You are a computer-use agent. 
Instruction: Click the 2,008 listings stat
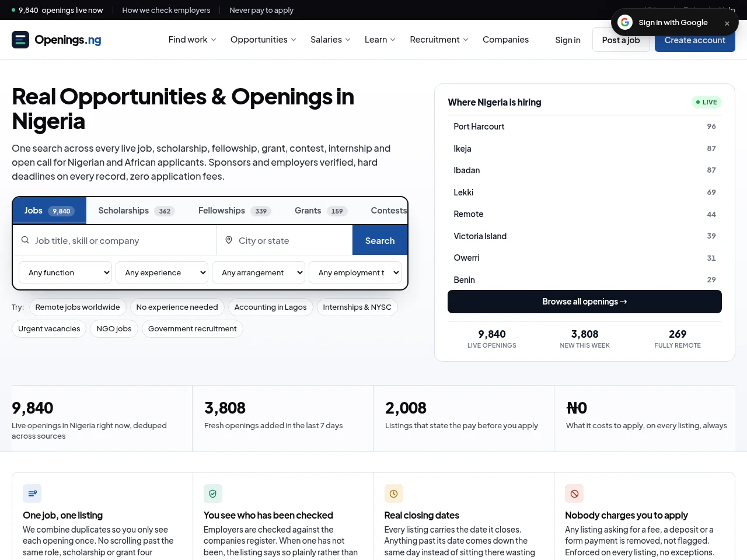pos(463,418)
